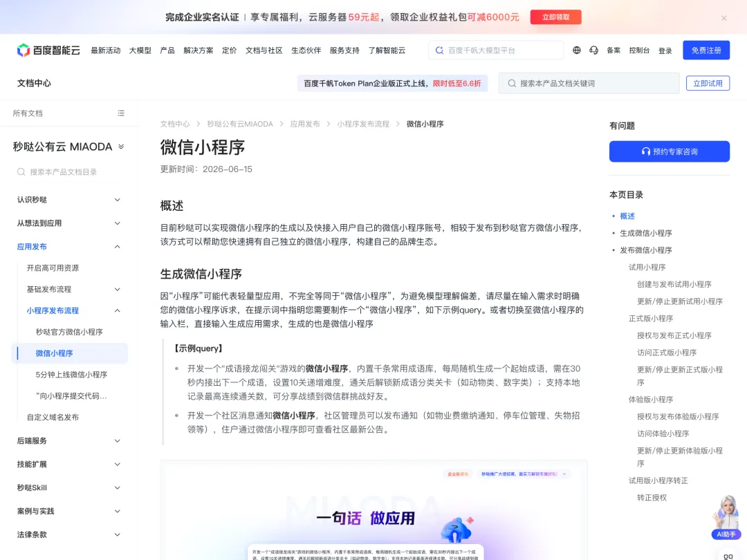Jump to 访问正式版小程序 in contents
747x560 pixels.
tap(667, 353)
